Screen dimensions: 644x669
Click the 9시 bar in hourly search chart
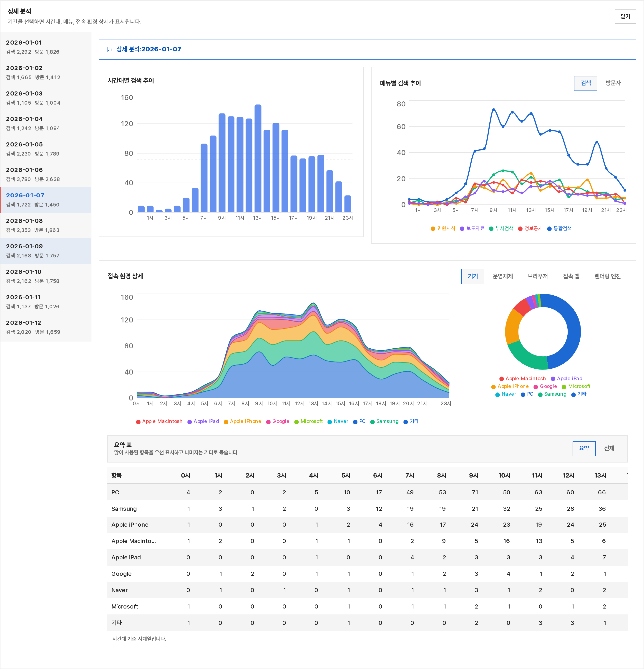(x=222, y=163)
